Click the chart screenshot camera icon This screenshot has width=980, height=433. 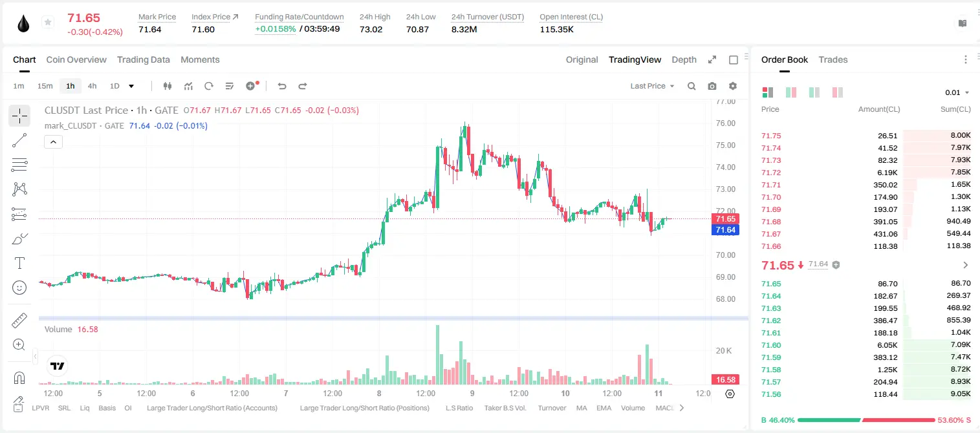coord(712,86)
